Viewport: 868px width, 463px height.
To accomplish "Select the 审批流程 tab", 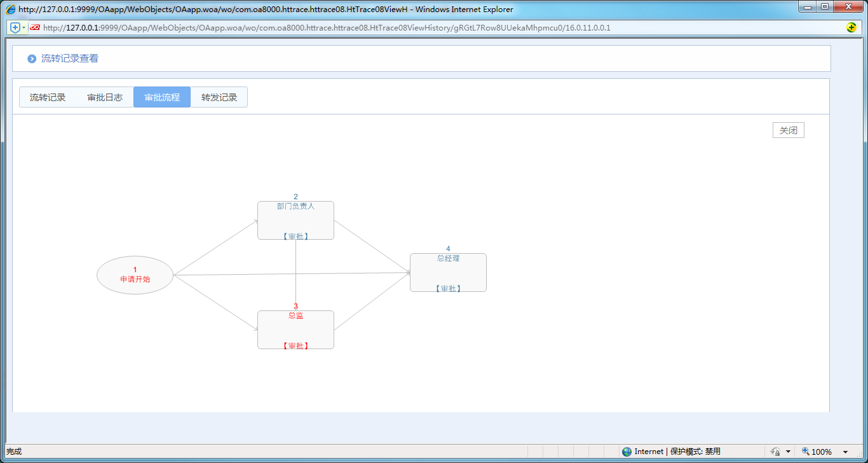I will click(x=162, y=97).
